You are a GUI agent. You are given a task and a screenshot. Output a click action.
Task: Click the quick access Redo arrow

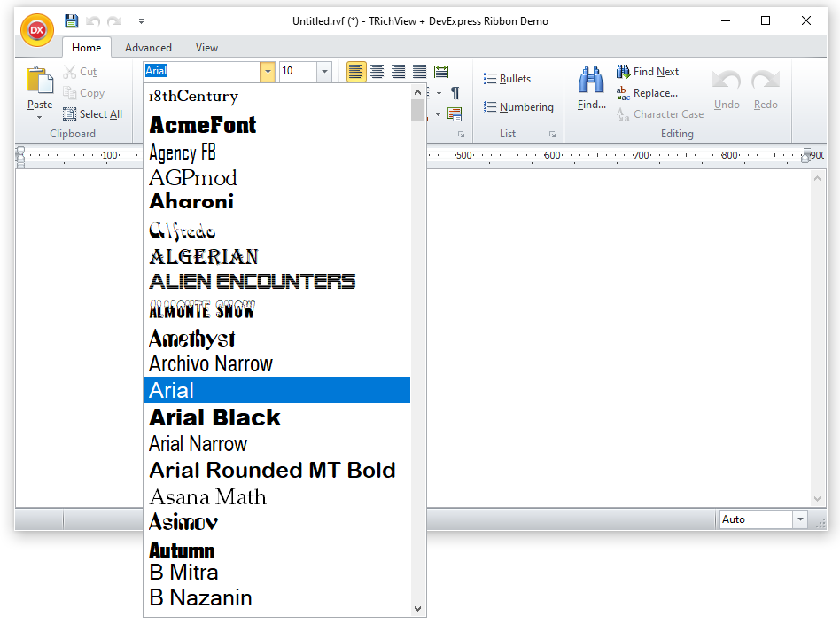pyautogui.click(x=114, y=21)
